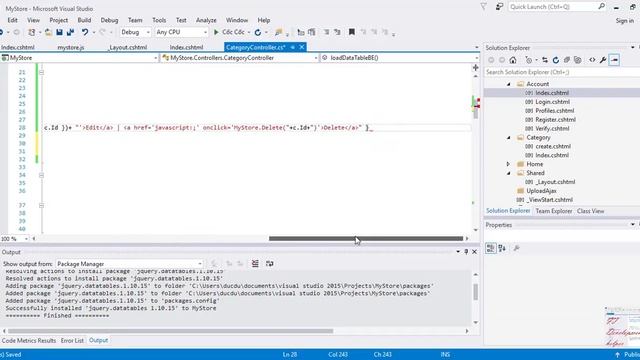Screen dimensions: 640x360
Task: Close the CategoryController.cs tab
Action: pos(302,47)
